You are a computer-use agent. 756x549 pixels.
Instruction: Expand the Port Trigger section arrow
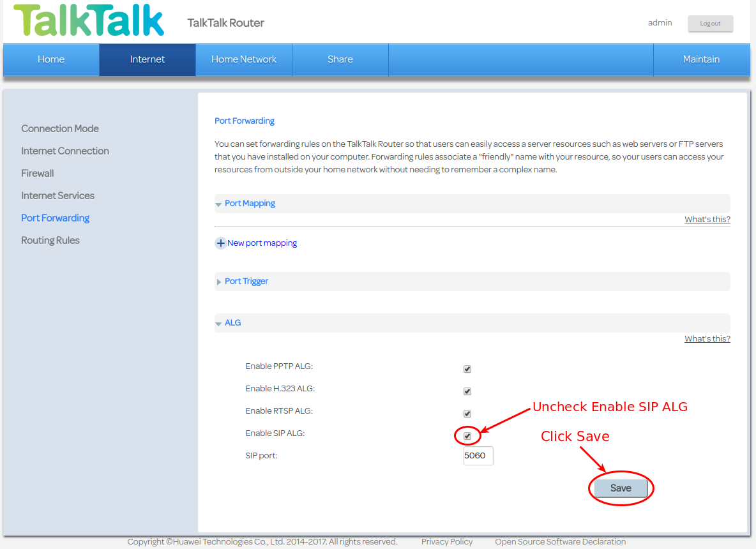[219, 282]
